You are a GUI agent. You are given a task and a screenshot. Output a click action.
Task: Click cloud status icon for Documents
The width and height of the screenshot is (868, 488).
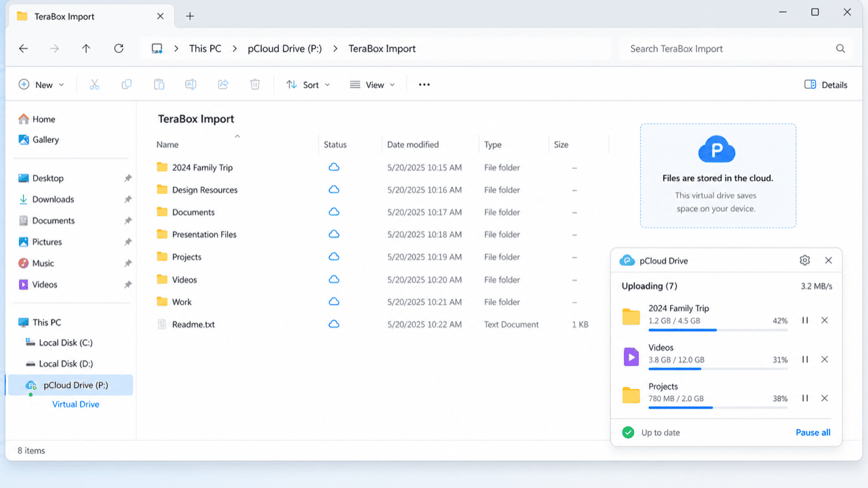tap(334, 212)
